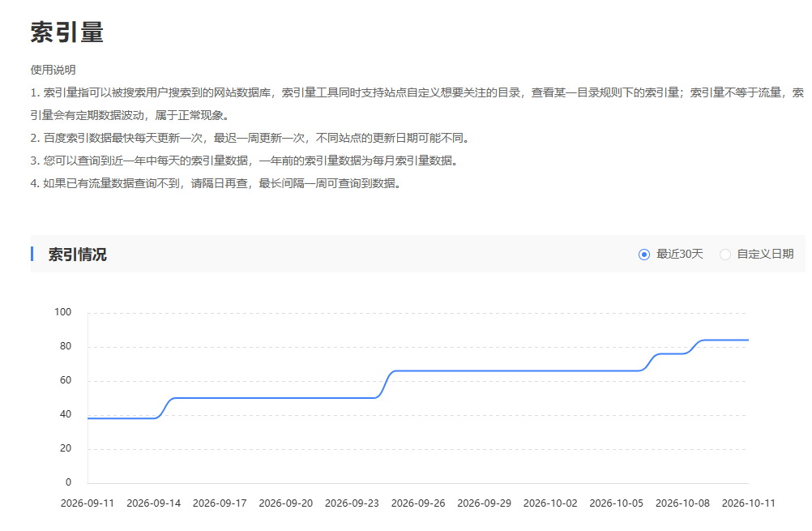Image resolution: width=812 pixels, height=531 pixels.
Task: Click instruction 2 about 百度索引数据 updates
Action: click(x=250, y=138)
